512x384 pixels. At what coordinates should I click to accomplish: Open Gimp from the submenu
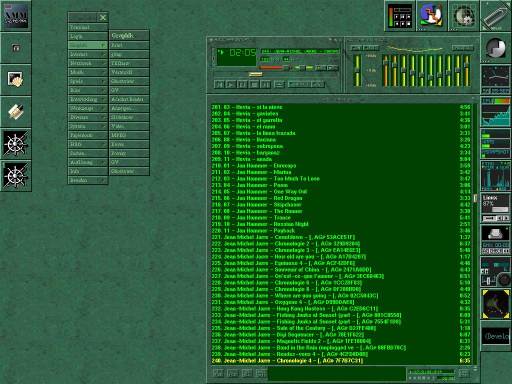click(129, 54)
